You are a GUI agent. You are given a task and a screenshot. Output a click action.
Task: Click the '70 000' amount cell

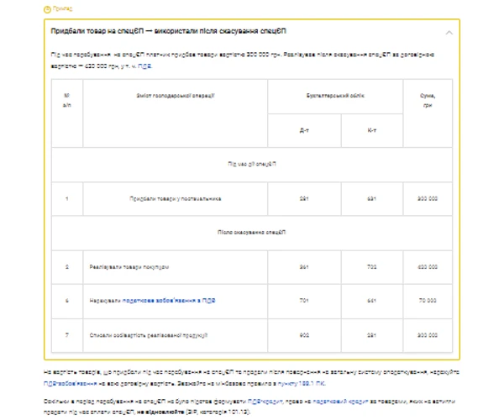point(428,302)
